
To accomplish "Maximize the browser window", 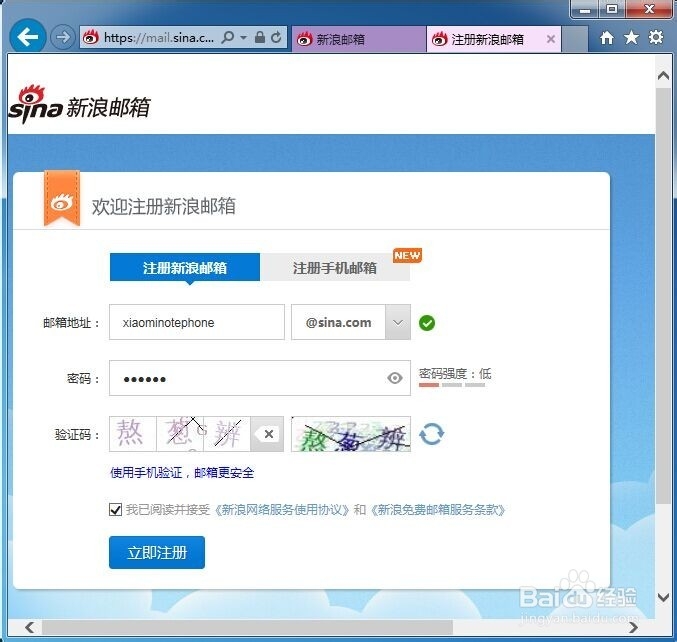I will coord(612,9).
